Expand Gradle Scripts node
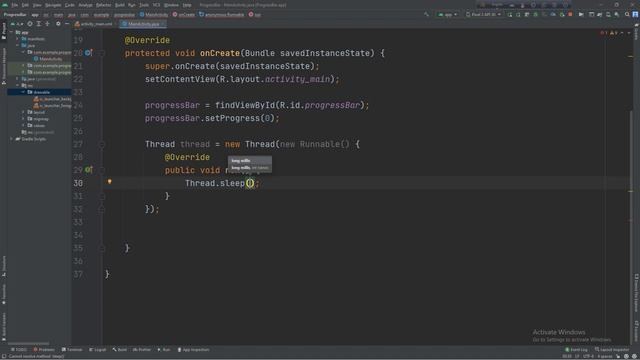 (x=11, y=139)
